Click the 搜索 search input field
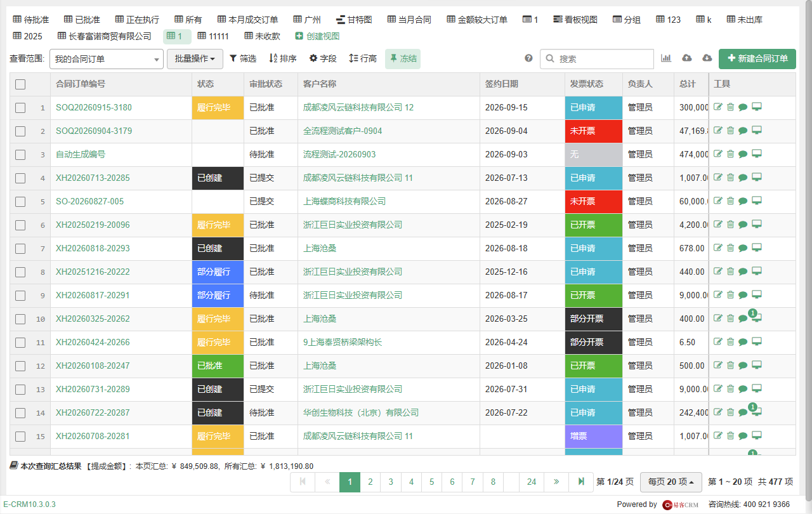This screenshot has width=812, height=514. 597,59
